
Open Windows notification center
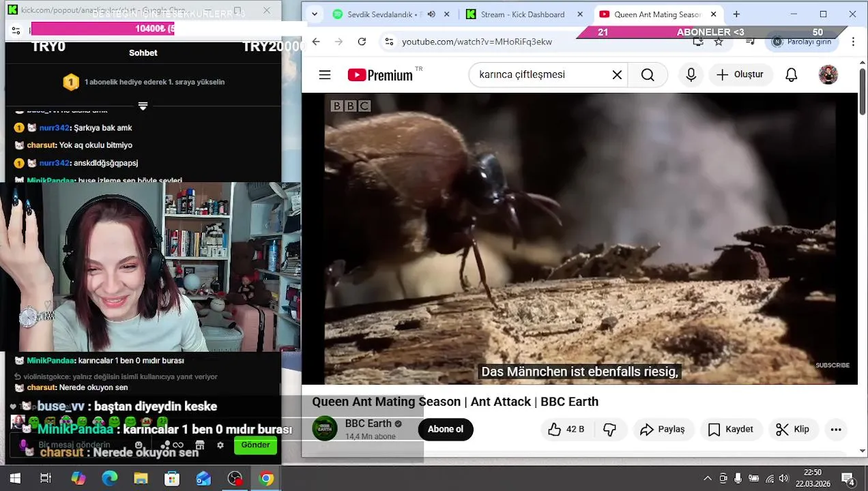click(x=848, y=479)
